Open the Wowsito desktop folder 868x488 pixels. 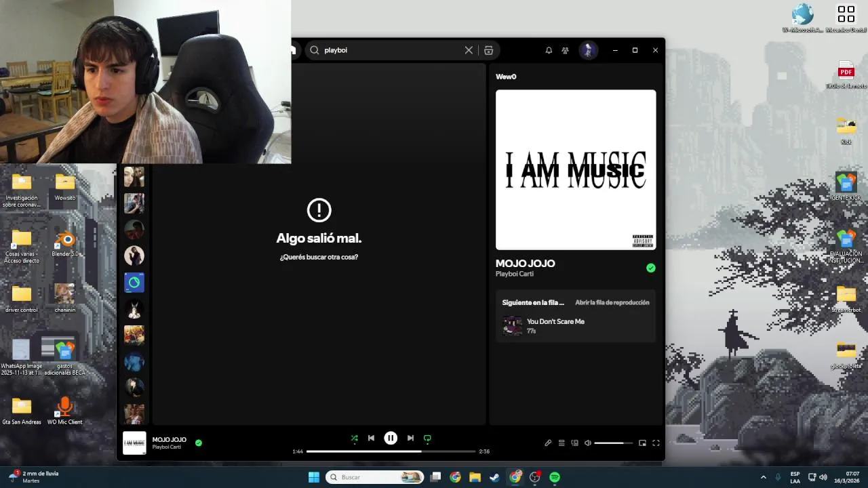65,188
